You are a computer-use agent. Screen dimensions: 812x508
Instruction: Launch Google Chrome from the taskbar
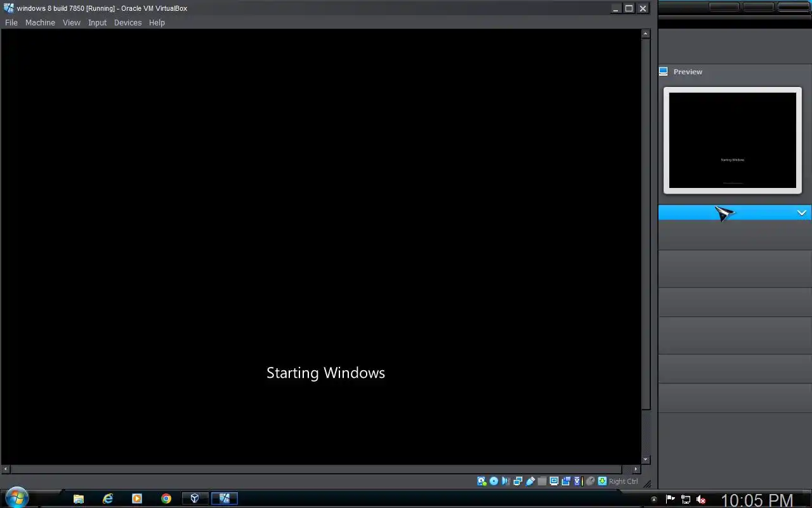click(166, 498)
